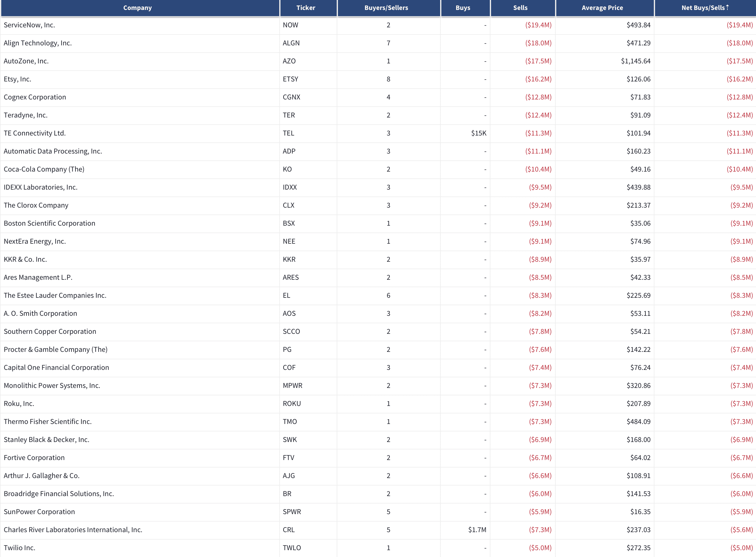The width and height of the screenshot is (756, 557).
Task: Select Monolithic Power Systems, Inc. name
Action: (x=52, y=386)
